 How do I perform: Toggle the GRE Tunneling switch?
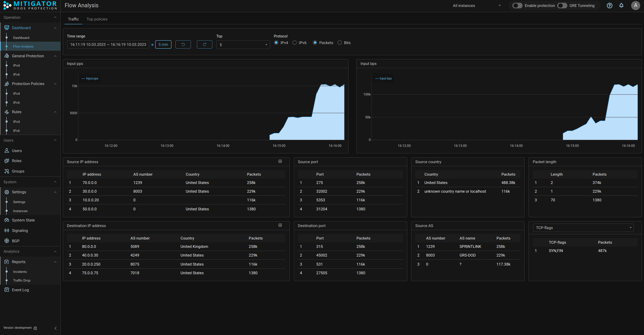(562, 6)
